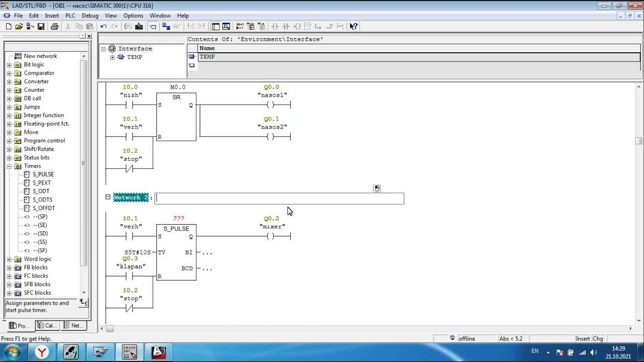The height and width of the screenshot is (362, 644).
Task: Expand the Comparator folder
Action: pos(9,73)
